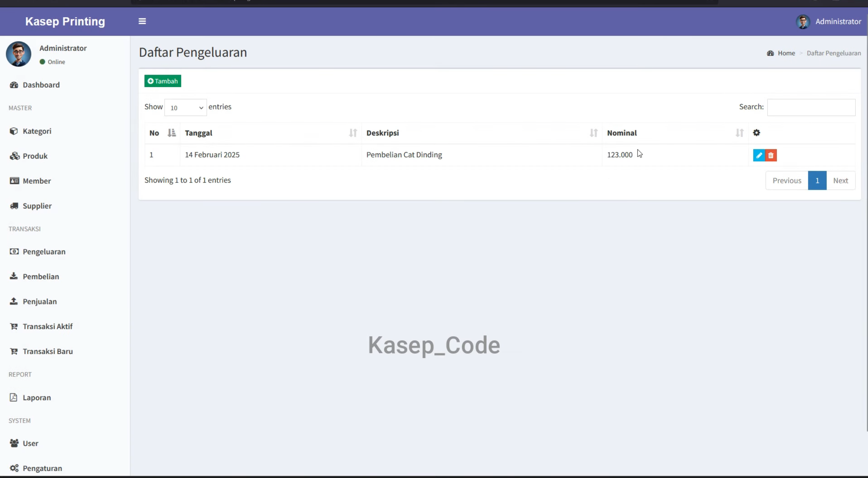This screenshot has width=868, height=478.
Task: Toggle the sidebar with the hamburger icon
Action: [142, 21]
